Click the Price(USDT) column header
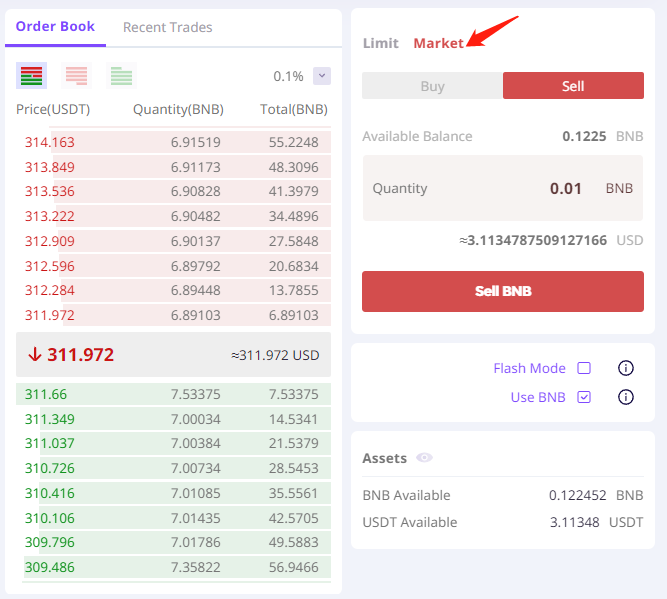Screen dimensions: 667x599 [x=53, y=109]
